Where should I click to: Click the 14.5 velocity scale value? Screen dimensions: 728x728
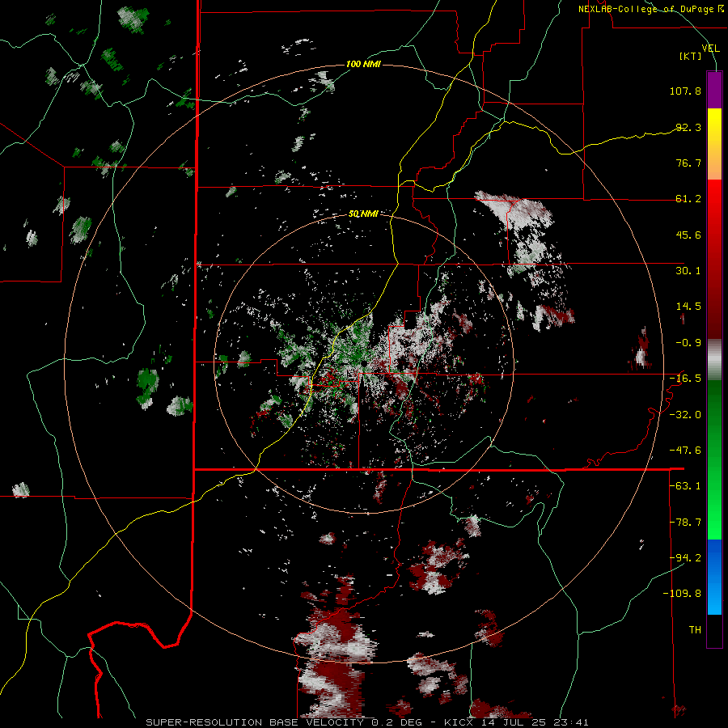[x=688, y=307]
